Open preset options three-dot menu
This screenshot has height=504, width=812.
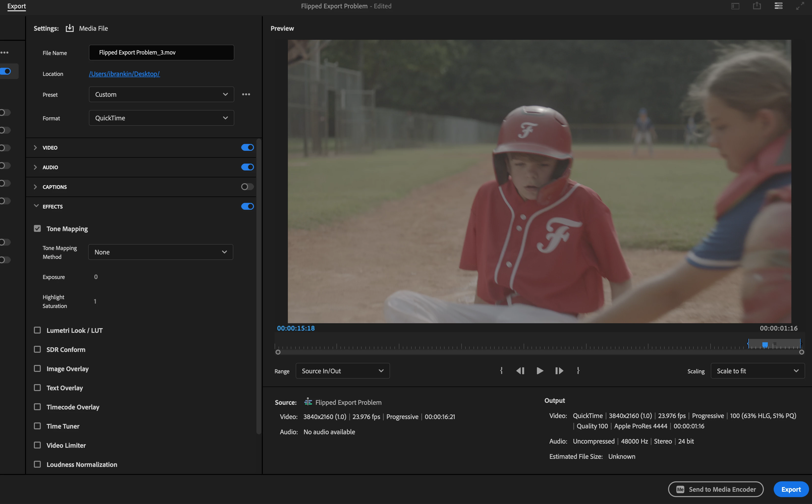246,94
